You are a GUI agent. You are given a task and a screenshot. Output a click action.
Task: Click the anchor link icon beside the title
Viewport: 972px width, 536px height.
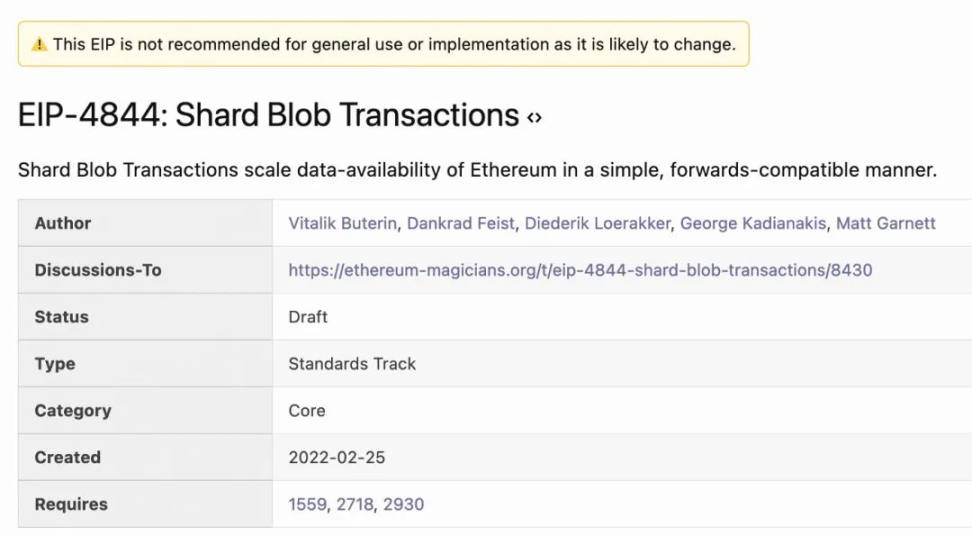pos(534,118)
